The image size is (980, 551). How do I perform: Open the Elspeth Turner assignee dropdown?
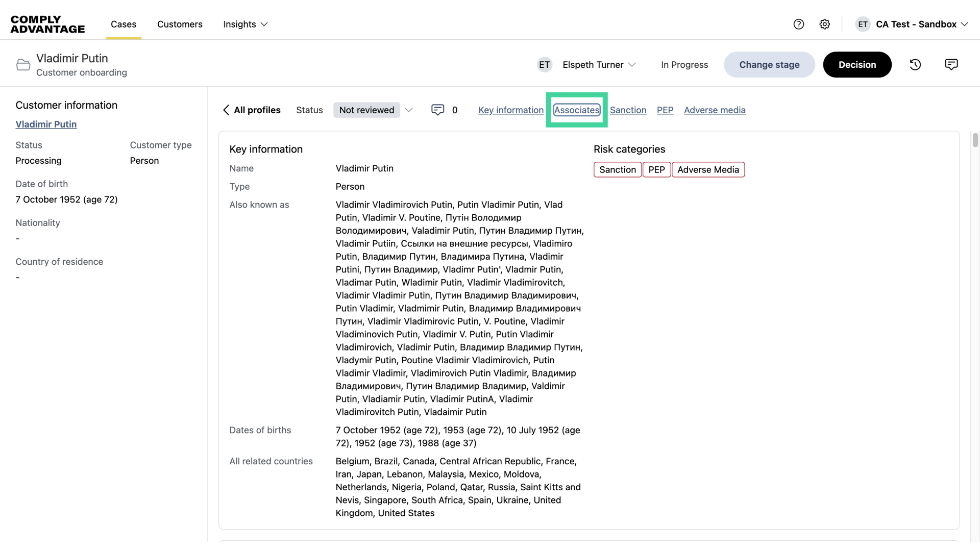[599, 65]
